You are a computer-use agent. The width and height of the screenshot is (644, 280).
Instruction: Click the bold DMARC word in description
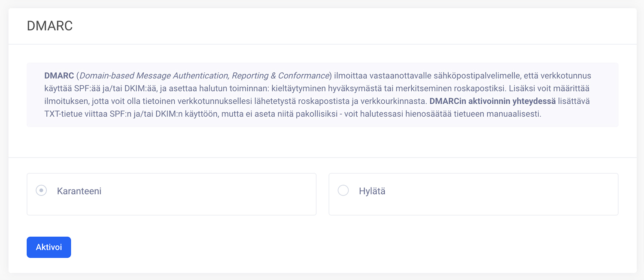pos(59,76)
